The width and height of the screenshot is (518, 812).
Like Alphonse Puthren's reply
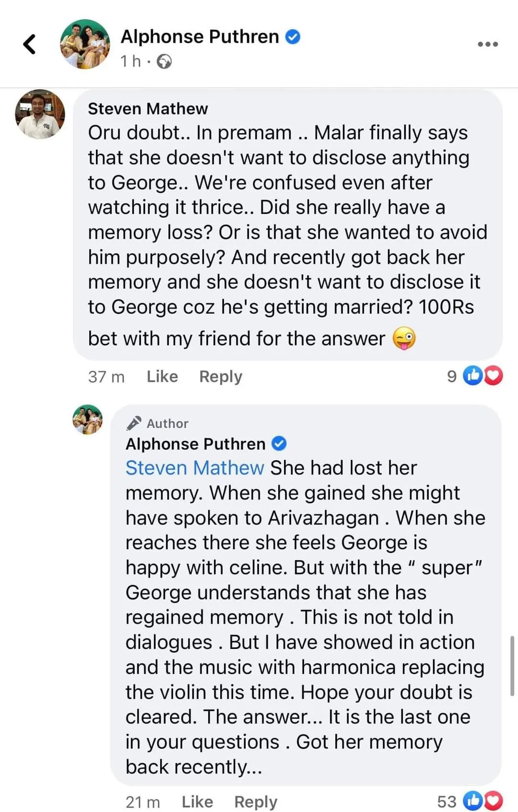[197, 801]
